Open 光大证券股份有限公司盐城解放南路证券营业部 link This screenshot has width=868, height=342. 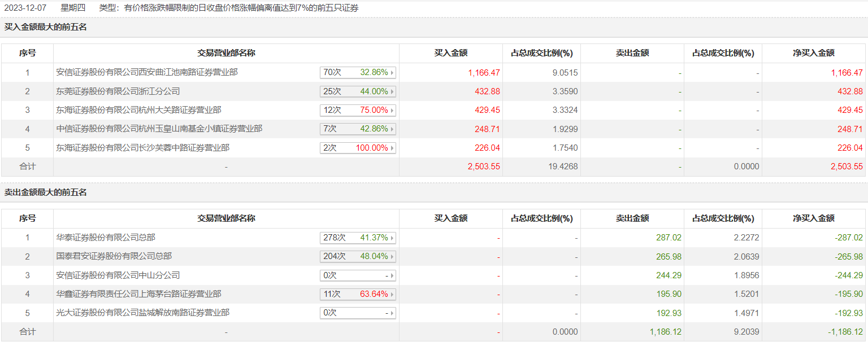[x=143, y=313]
